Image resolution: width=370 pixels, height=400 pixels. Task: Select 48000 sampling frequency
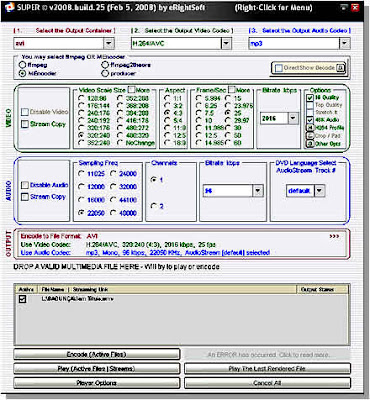point(113,213)
